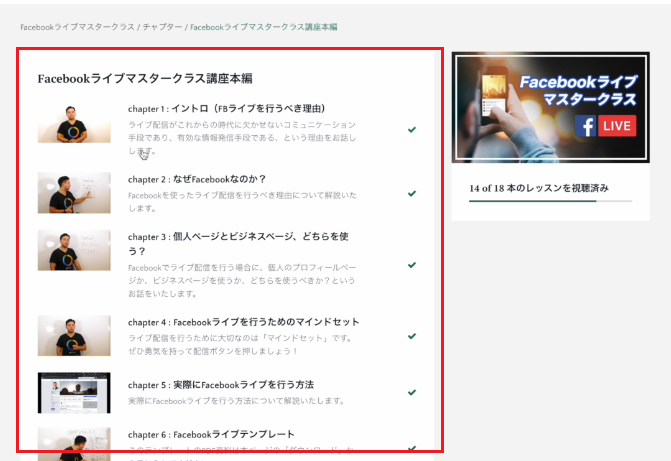The width and height of the screenshot is (671, 461).
Task: Go to Facebookライブマスタークラス breadcrumb root
Action: tap(77, 27)
